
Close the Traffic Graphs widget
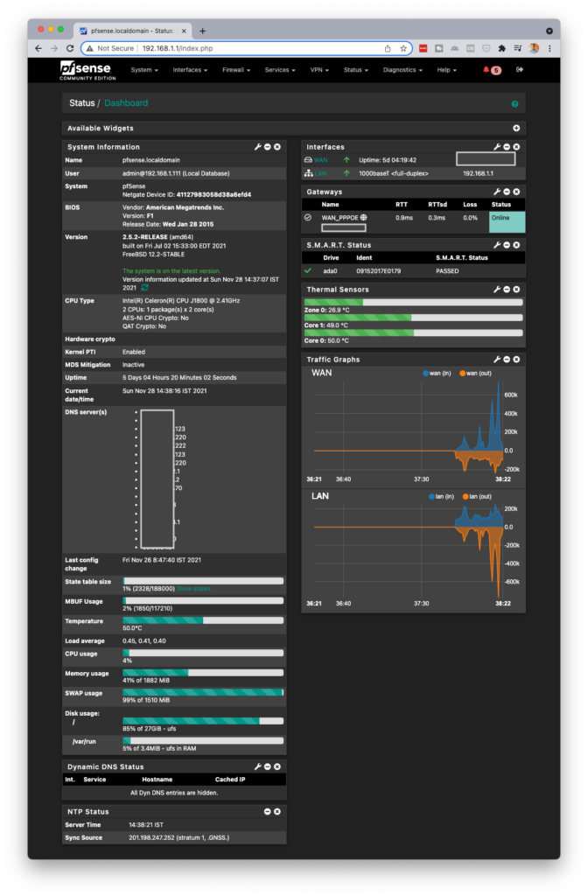[x=516, y=360]
